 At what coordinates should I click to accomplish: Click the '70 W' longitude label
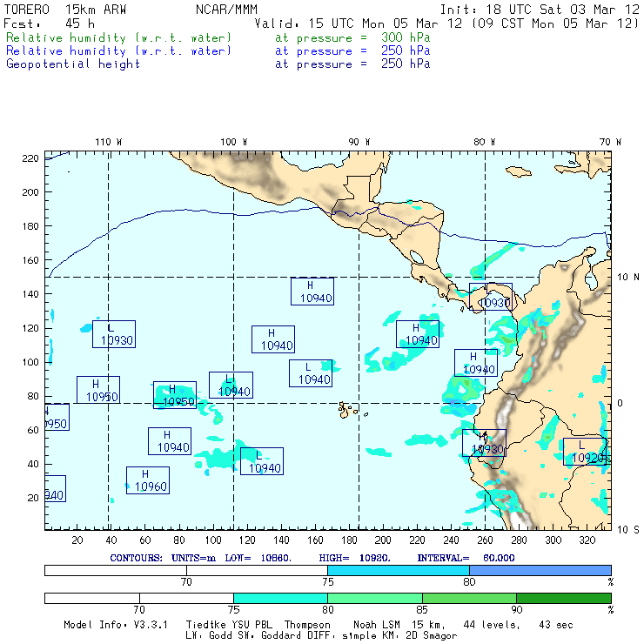[x=610, y=142]
